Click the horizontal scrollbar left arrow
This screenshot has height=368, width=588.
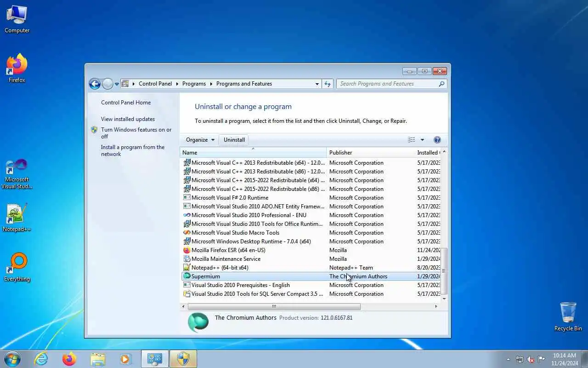click(184, 306)
